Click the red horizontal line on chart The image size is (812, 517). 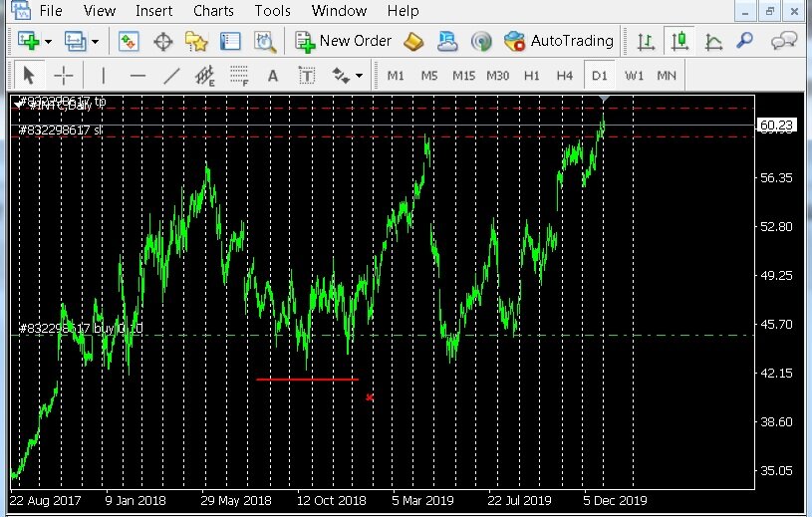[307, 380]
